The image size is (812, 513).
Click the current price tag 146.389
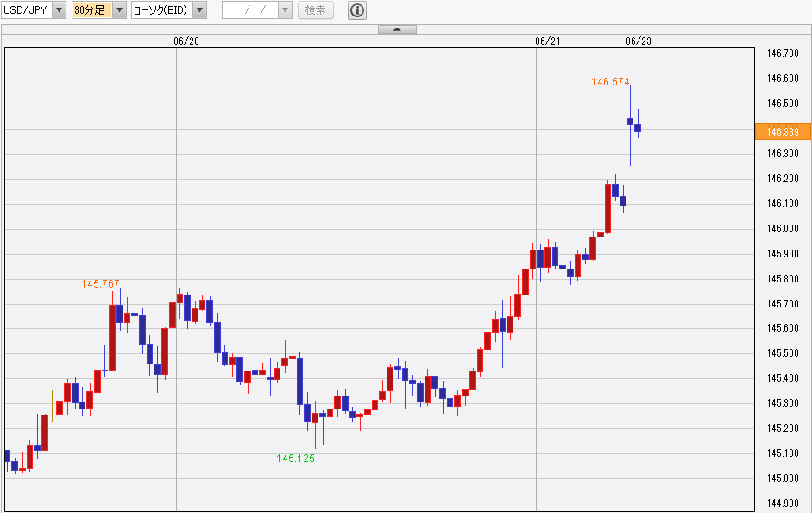(782, 131)
